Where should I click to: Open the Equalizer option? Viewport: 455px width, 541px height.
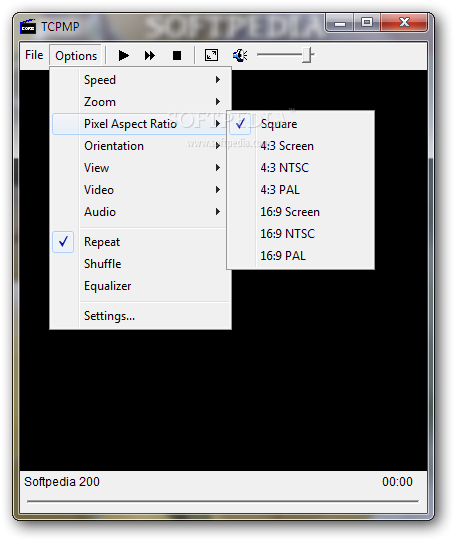[x=141, y=286]
